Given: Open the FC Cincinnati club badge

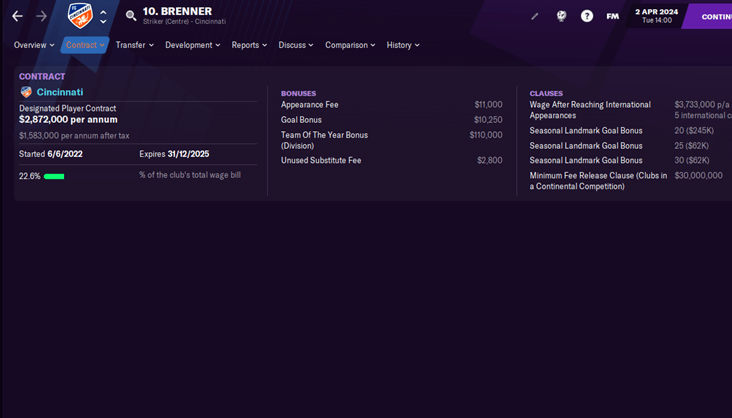Looking at the screenshot, I should [x=79, y=16].
